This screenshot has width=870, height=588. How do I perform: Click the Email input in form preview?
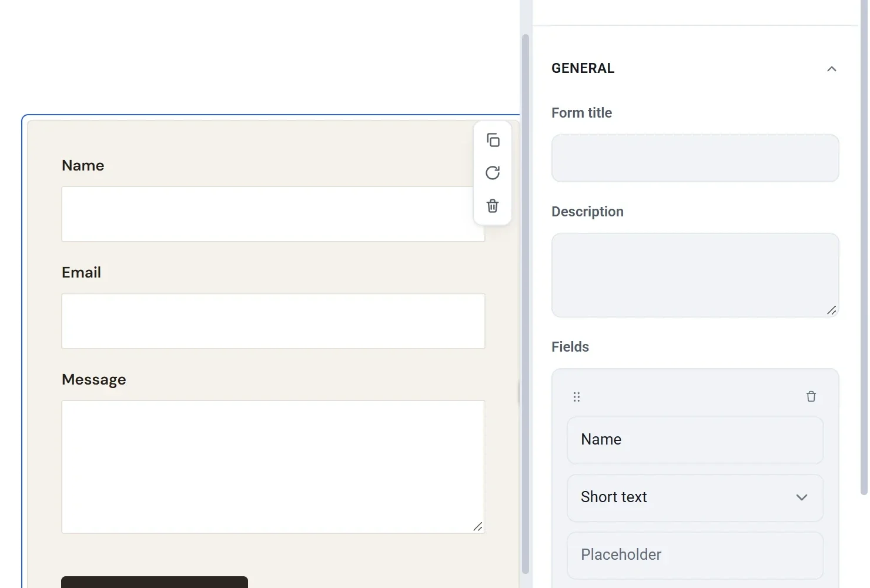(x=273, y=321)
